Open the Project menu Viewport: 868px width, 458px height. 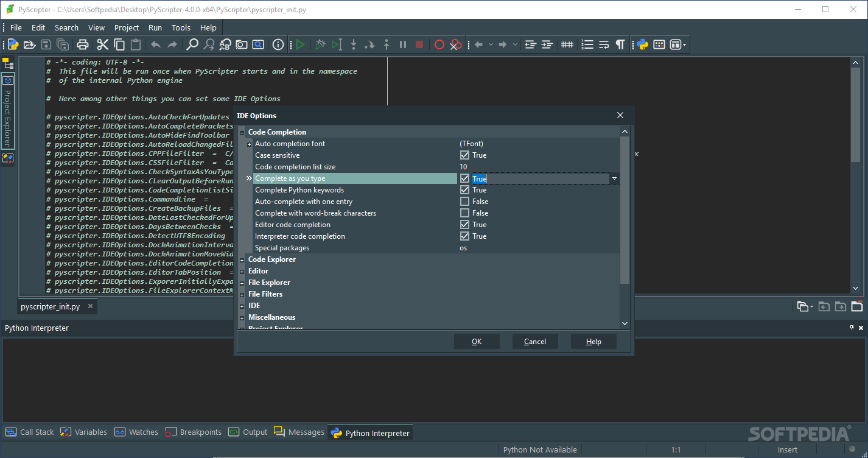[127, 27]
